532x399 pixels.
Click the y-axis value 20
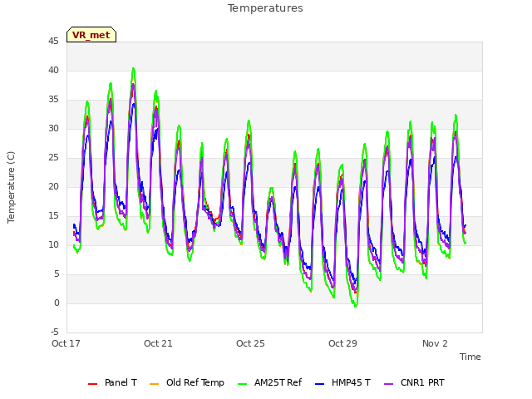pos(53,186)
